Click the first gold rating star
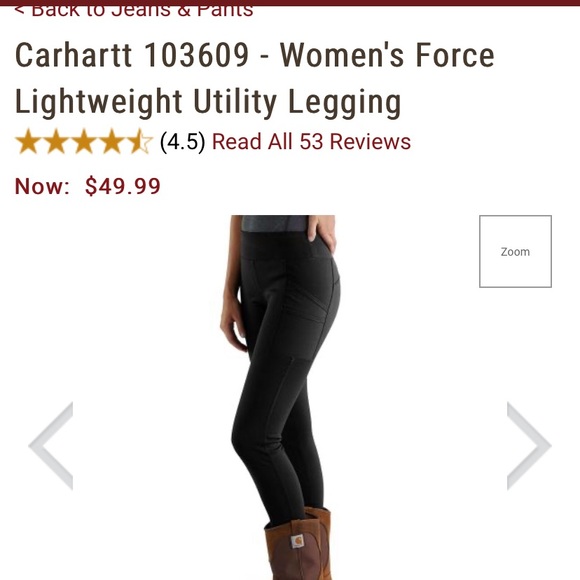580x580 pixels. pos(28,141)
